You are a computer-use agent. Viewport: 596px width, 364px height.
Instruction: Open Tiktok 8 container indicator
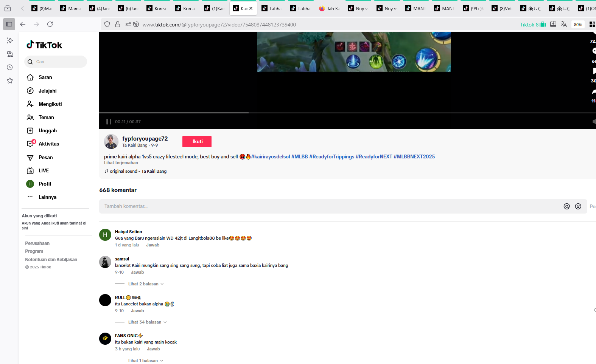point(533,25)
